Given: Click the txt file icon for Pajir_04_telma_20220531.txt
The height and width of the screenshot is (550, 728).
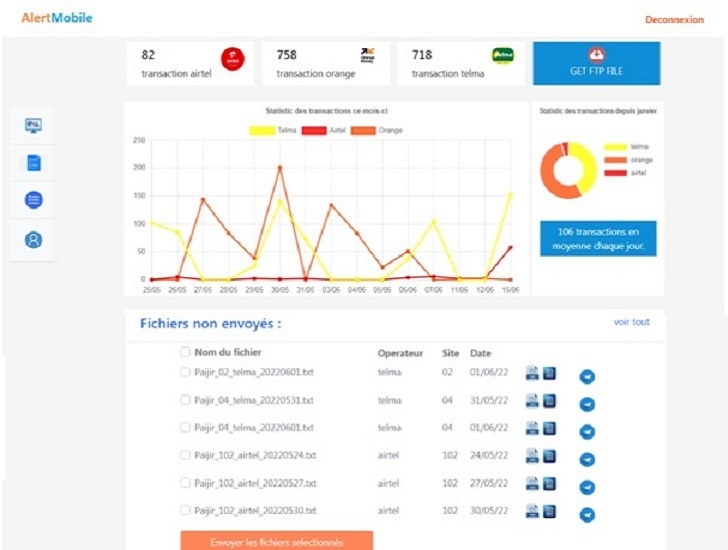Looking at the screenshot, I should (x=532, y=401).
